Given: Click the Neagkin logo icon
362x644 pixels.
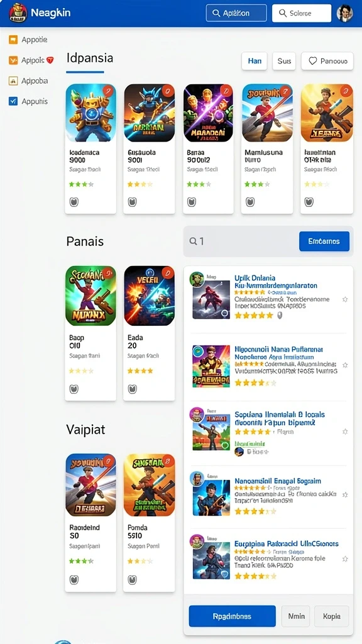Looking at the screenshot, I should coord(17,13).
